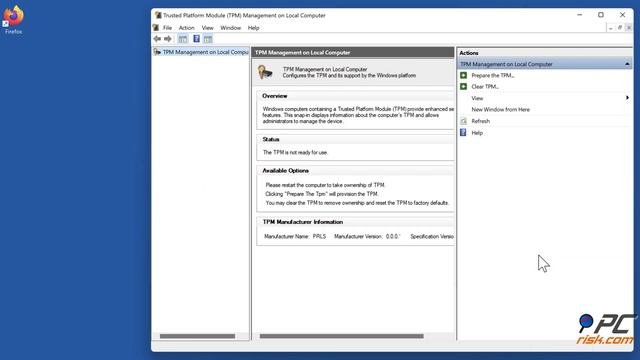This screenshot has width=640, height=360.
Task: Minimize the inner MDI child window
Action: pos(611,28)
